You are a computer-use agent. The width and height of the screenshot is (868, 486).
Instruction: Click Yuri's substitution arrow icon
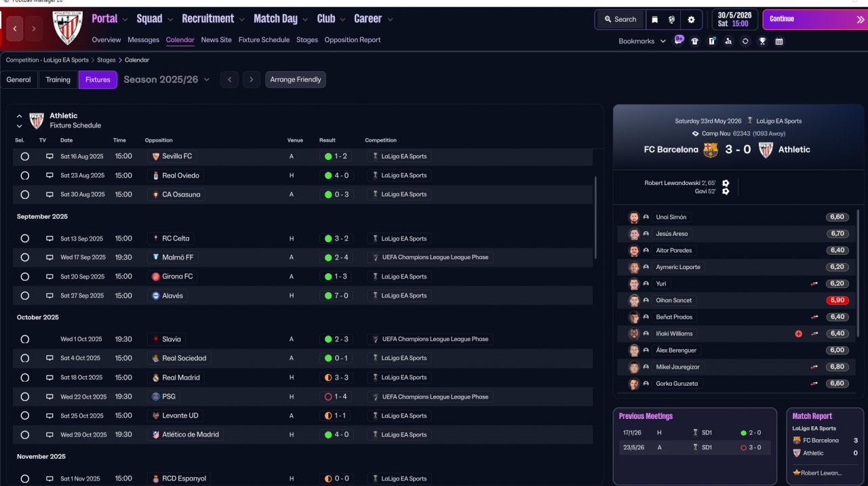click(x=814, y=283)
